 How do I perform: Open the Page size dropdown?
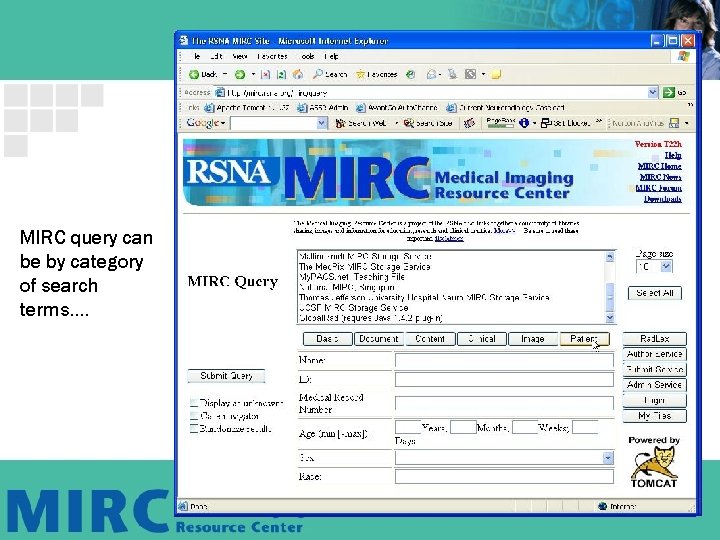[665, 267]
